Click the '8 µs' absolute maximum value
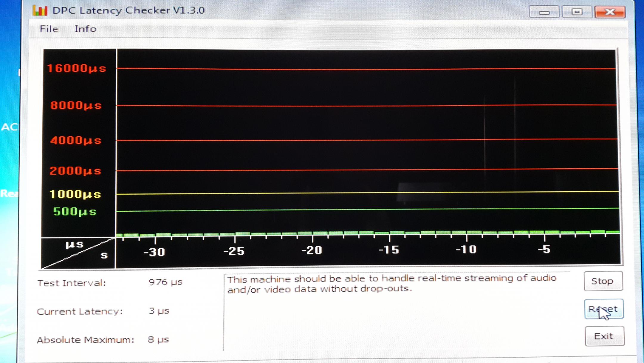The height and width of the screenshot is (363, 644). (x=159, y=339)
